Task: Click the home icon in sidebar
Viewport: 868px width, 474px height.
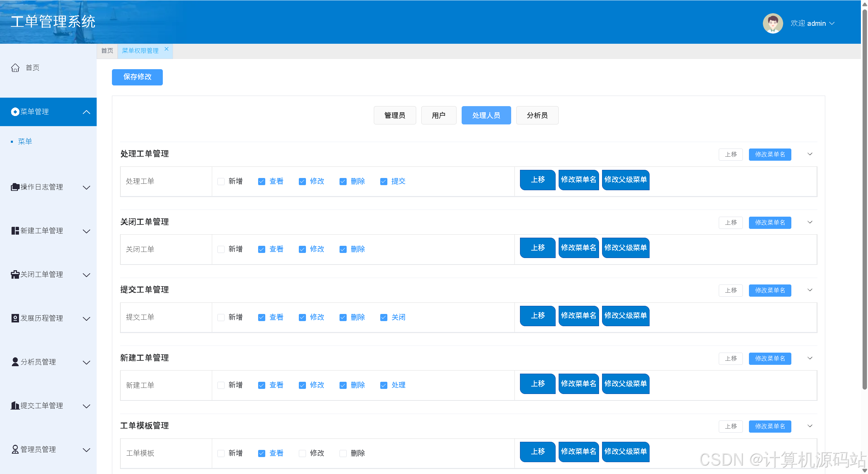Action: (15, 68)
